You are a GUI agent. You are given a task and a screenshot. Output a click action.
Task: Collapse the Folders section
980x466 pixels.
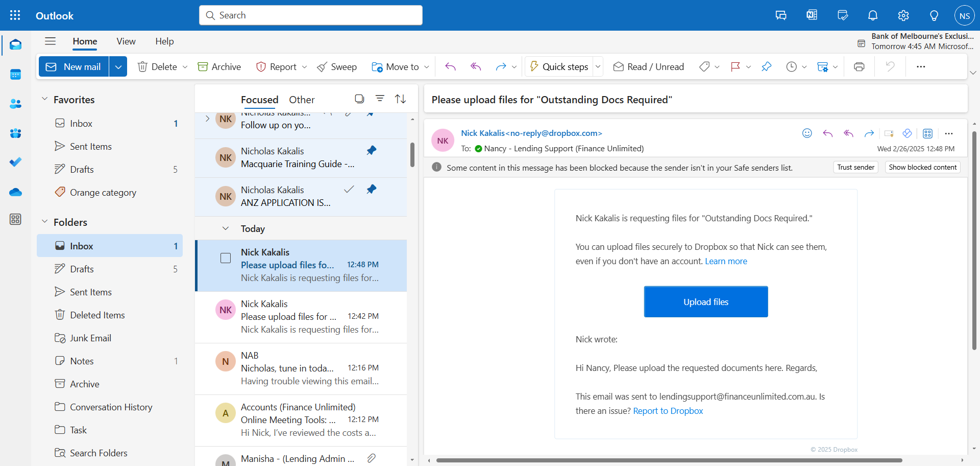(x=44, y=222)
